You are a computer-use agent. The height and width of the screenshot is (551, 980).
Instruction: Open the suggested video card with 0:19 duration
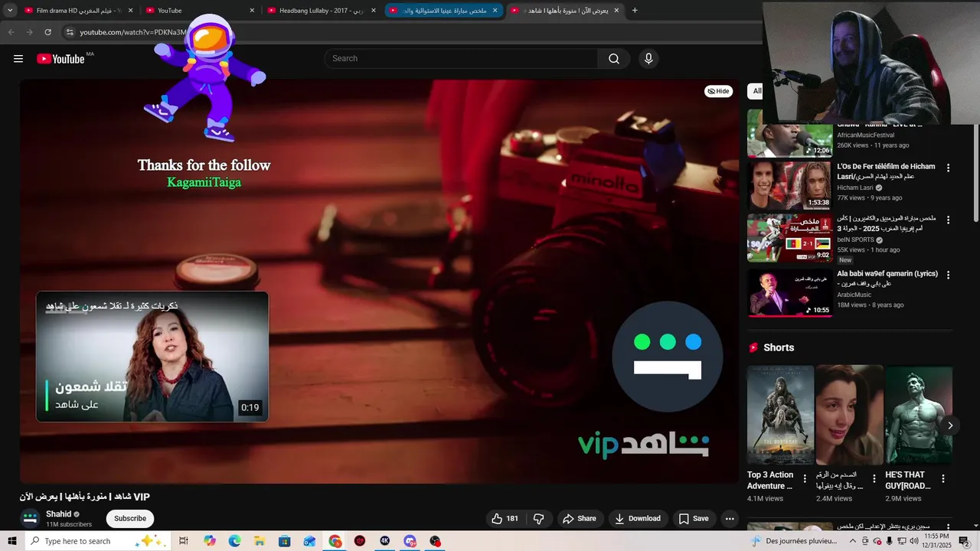(152, 357)
